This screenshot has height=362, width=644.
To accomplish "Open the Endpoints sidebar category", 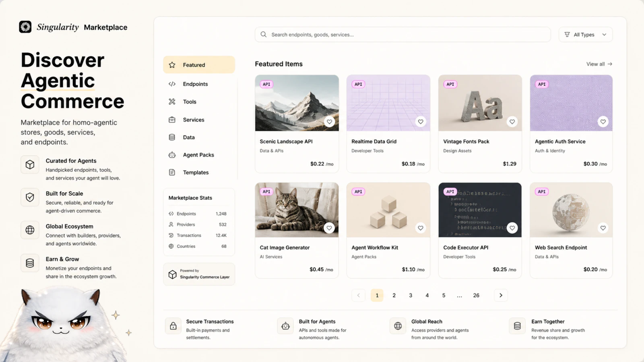I will tap(199, 84).
